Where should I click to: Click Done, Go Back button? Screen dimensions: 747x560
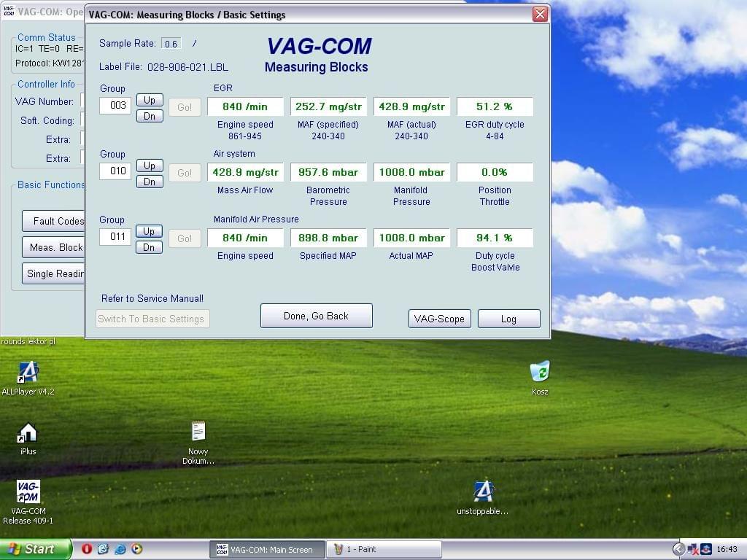pyautogui.click(x=317, y=316)
